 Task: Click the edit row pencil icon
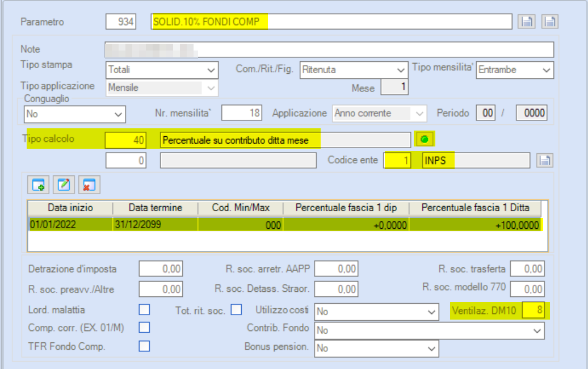pyautogui.click(x=64, y=185)
